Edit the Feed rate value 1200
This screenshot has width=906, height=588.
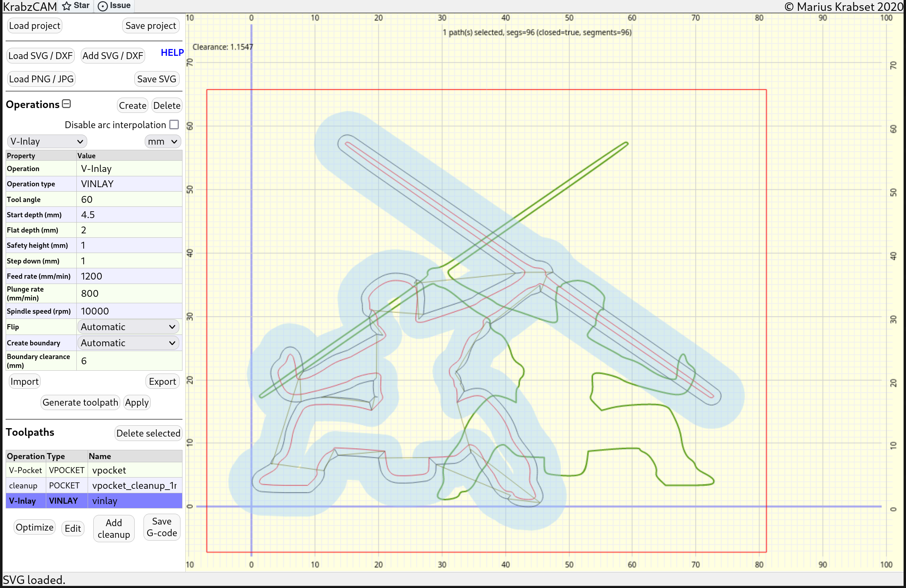click(x=129, y=276)
